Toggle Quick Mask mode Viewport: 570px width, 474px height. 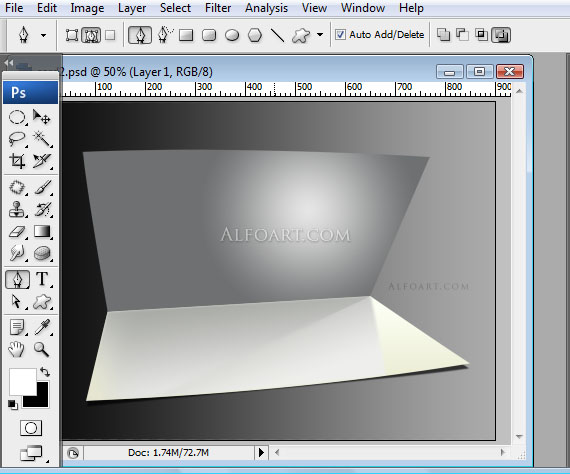tap(31, 428)
